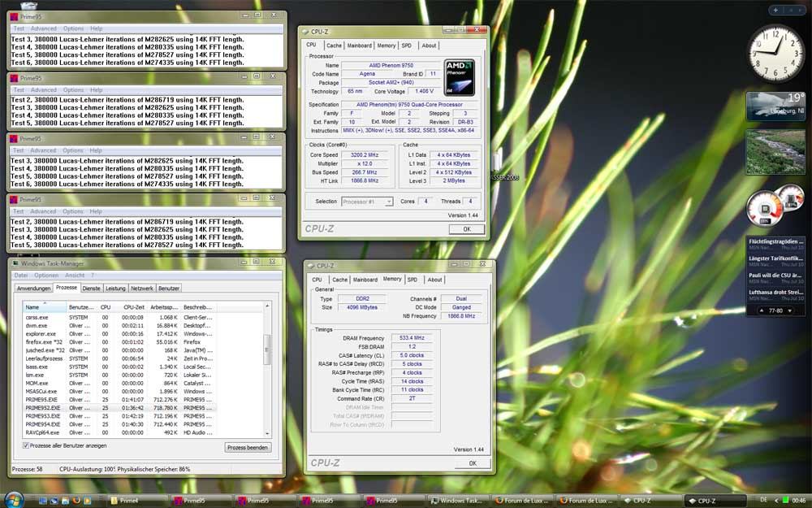Click the Windows Task-Manager title bar icon
Viewport: 812px width, 508px height.
pos(15,263)
